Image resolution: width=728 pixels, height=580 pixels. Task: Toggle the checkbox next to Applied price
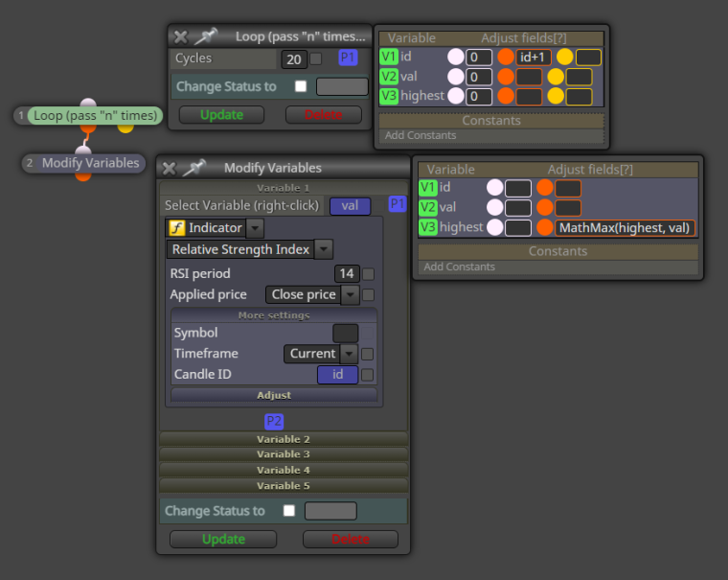[368, 295]
